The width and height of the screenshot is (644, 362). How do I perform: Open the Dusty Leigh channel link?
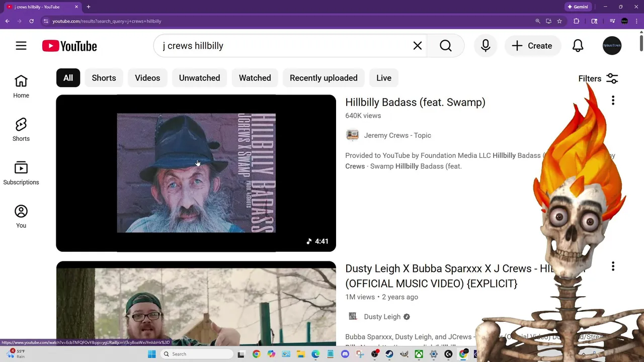(382, 317)
